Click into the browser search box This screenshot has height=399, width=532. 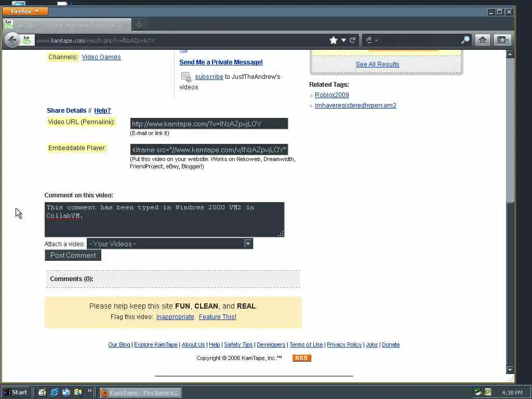[x=419, y=41]
